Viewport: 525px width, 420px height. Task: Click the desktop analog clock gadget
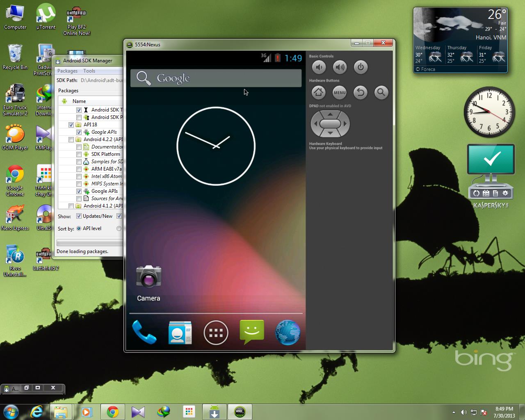pos(489,112)
